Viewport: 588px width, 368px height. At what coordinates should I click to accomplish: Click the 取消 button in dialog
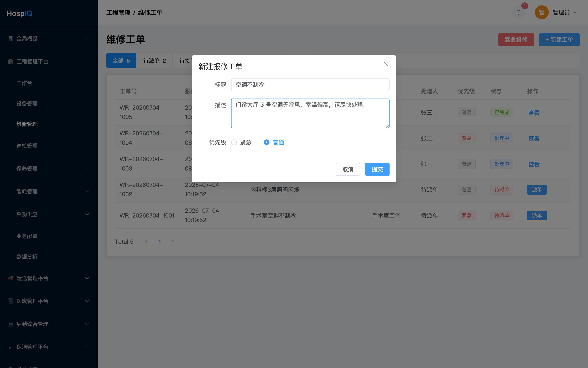point(348,169)
